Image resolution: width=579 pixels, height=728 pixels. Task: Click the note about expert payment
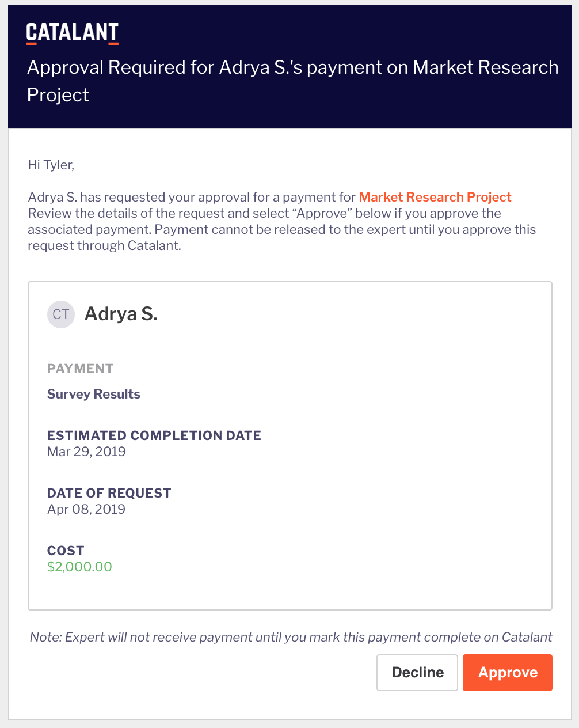(291, 637)
